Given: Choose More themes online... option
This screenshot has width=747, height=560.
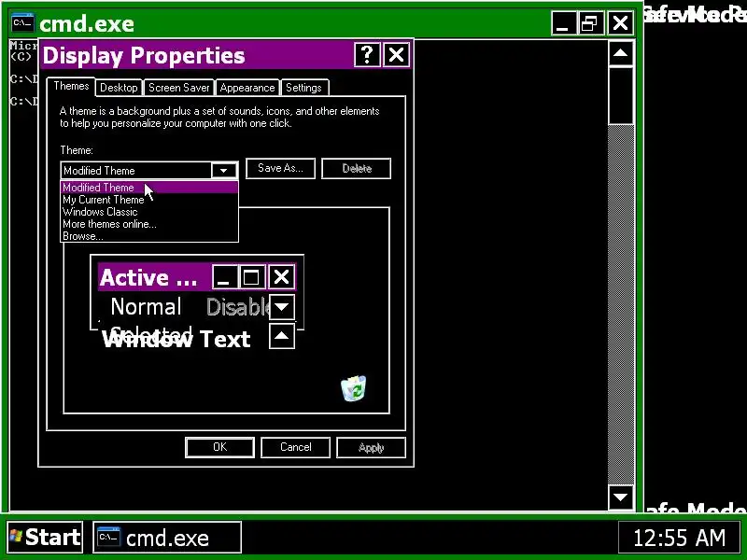Looking at the screenshot, I should [x=149, y=224].
